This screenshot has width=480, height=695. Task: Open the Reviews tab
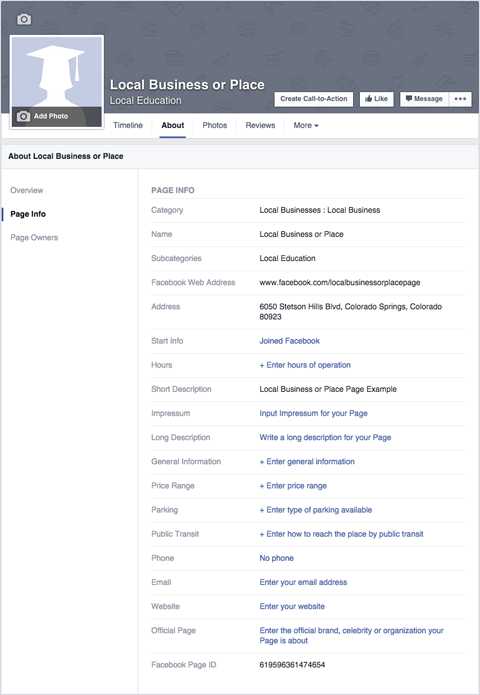point(260,125)
